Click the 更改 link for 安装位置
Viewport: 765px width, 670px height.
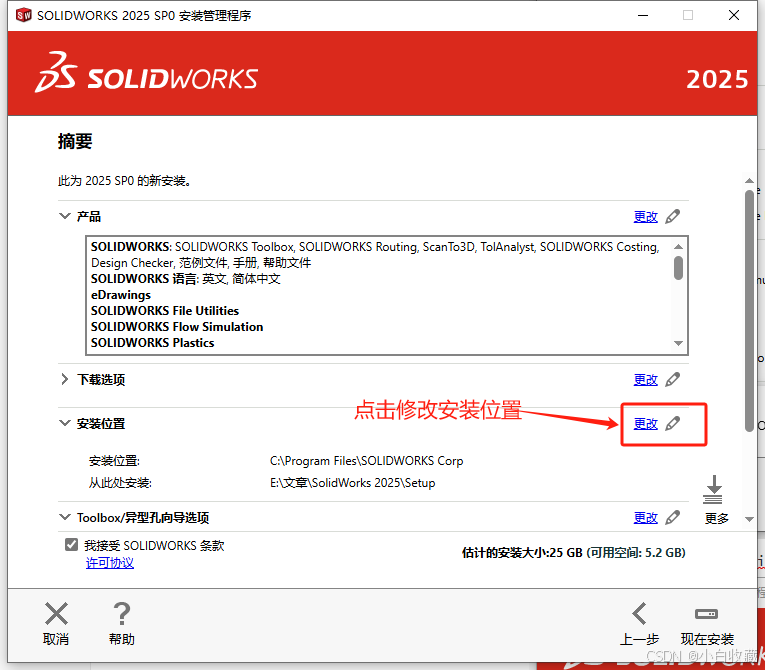[x=645, y=424]
